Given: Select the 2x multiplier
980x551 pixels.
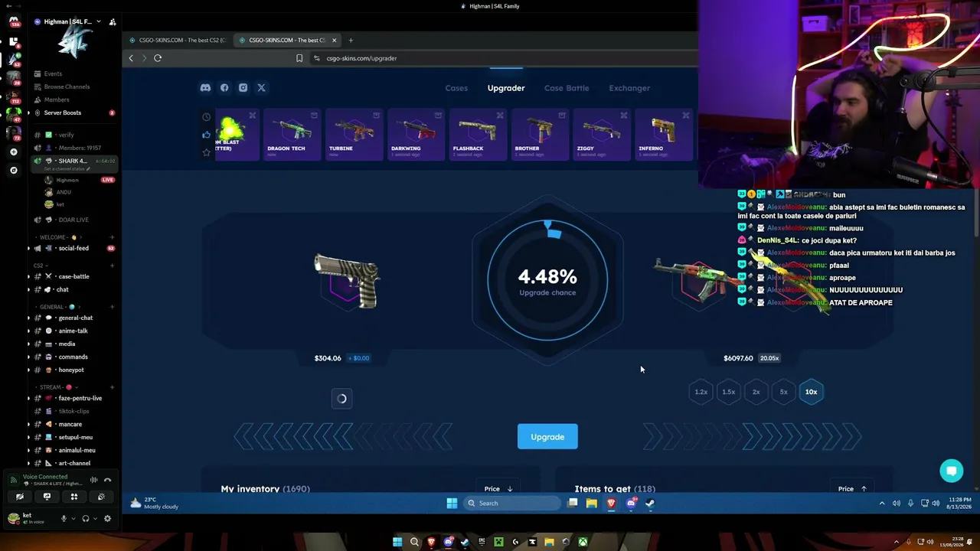Looking at the screenshot, I should [x=756, y=392].
